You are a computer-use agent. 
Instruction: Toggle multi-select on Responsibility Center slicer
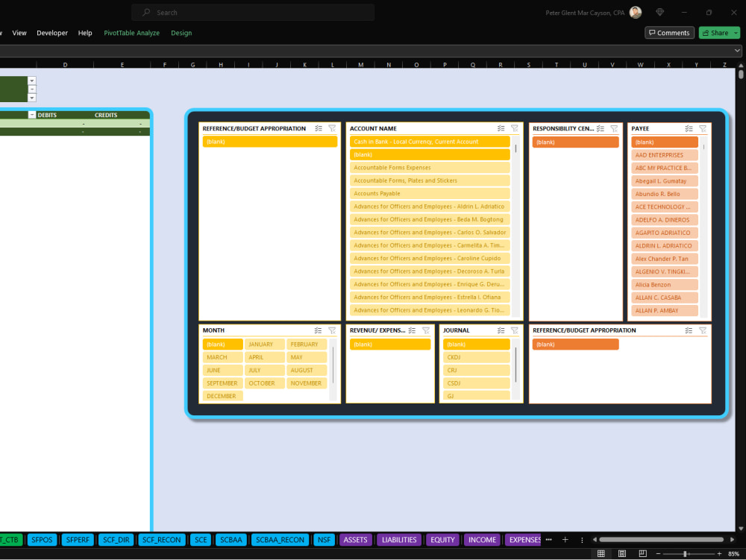[x=601, y=128]
